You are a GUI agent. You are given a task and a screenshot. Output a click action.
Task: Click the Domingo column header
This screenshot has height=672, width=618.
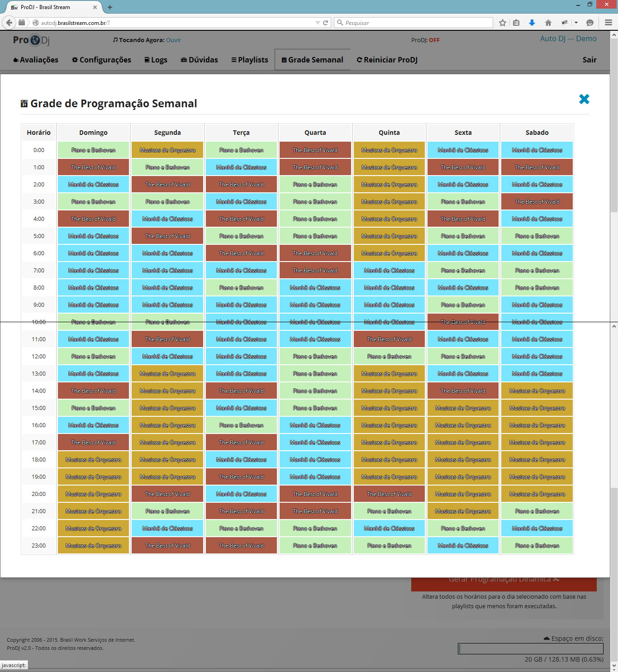click(x=93, y=133)
